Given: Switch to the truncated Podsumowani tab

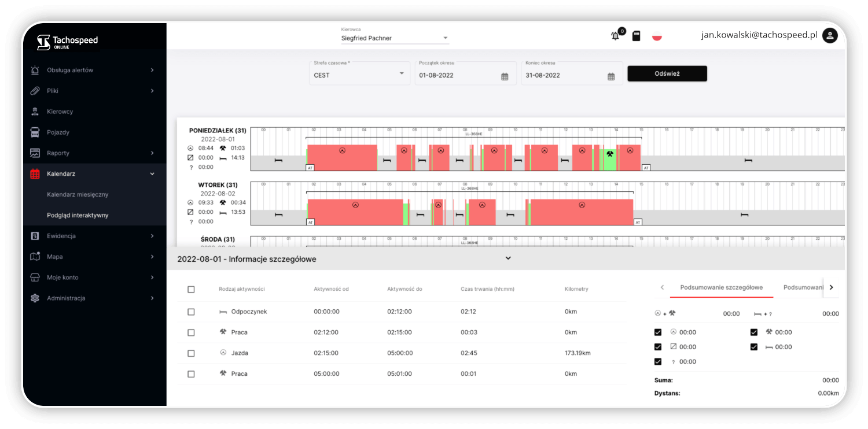Looking at the screenshot, I should click(x=803, y=287).
